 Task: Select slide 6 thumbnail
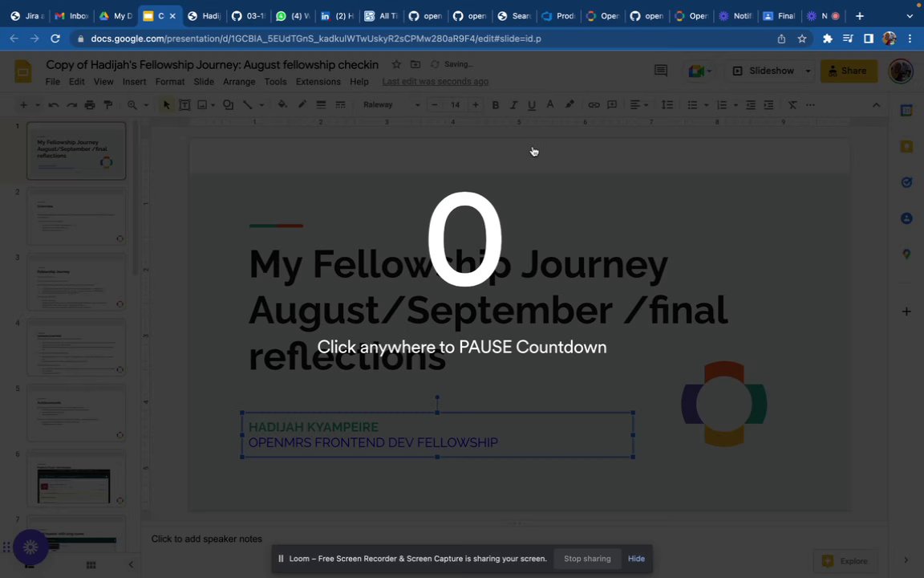pyautogui.click(x=76, y=478)
